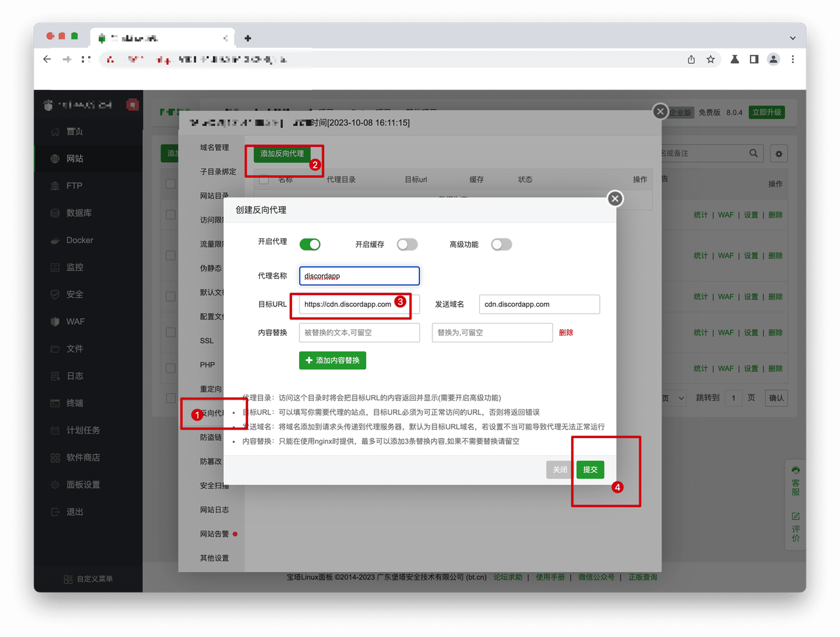This screenshot has width=840, height=637.
Task: Open the FTP icon in sidebar
Action: coord(55,186)
